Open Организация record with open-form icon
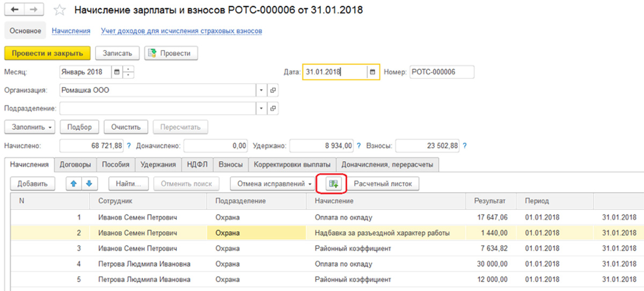 273,90
